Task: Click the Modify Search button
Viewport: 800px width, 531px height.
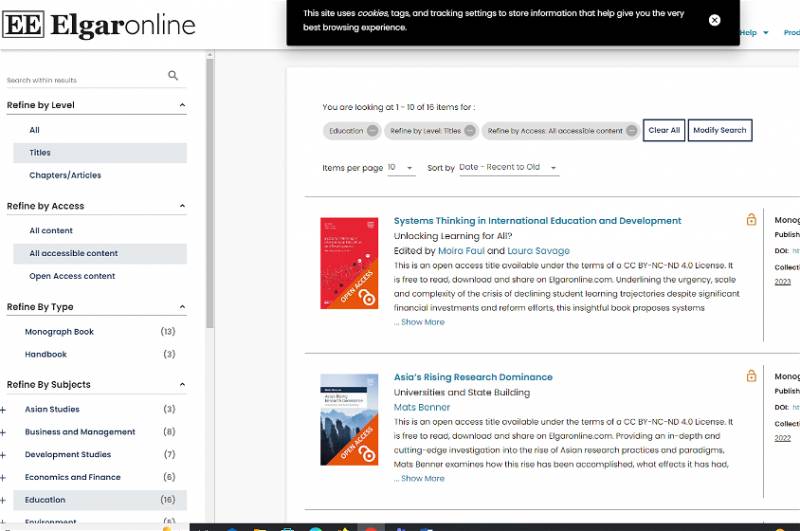Action: click(719, 131)
